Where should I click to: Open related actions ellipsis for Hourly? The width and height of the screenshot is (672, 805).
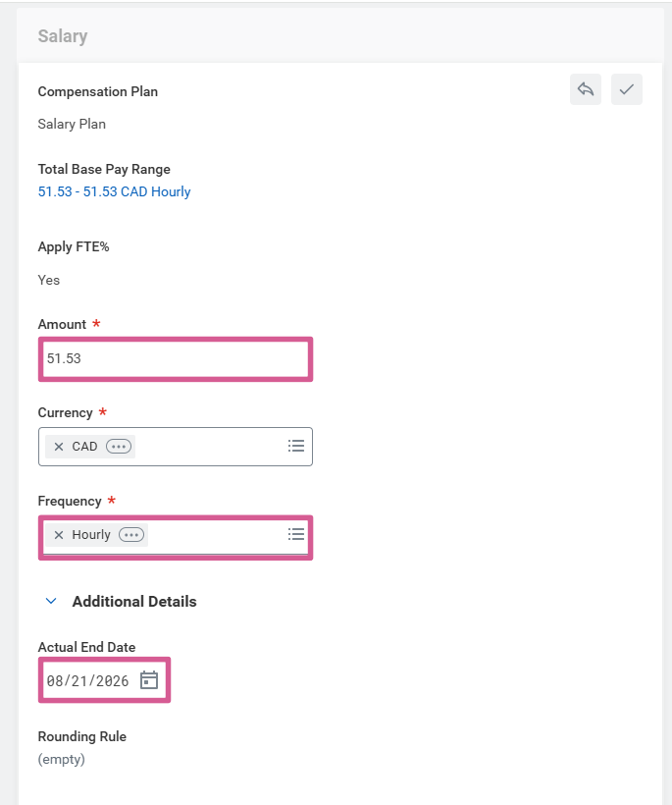[131, 535]
